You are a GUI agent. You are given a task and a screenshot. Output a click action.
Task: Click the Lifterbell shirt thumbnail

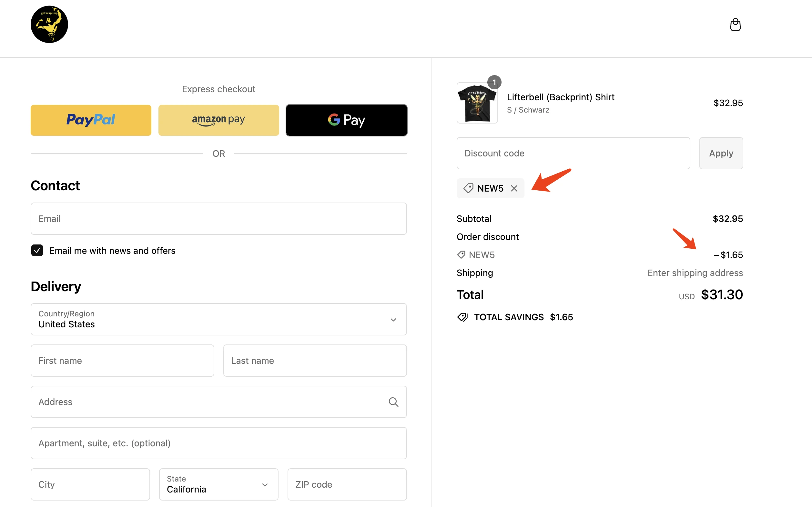[x=477, y=103]
